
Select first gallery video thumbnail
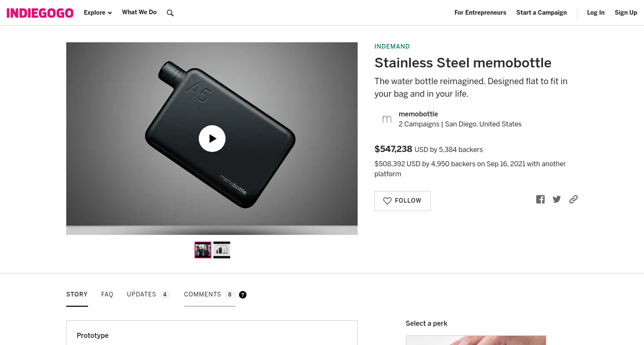[x=203, y=250]
